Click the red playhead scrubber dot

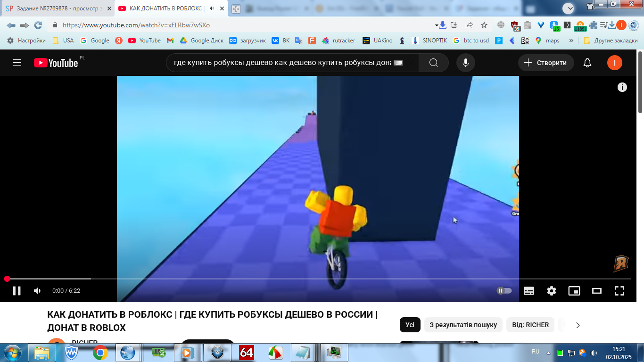[x=7, y=279]
